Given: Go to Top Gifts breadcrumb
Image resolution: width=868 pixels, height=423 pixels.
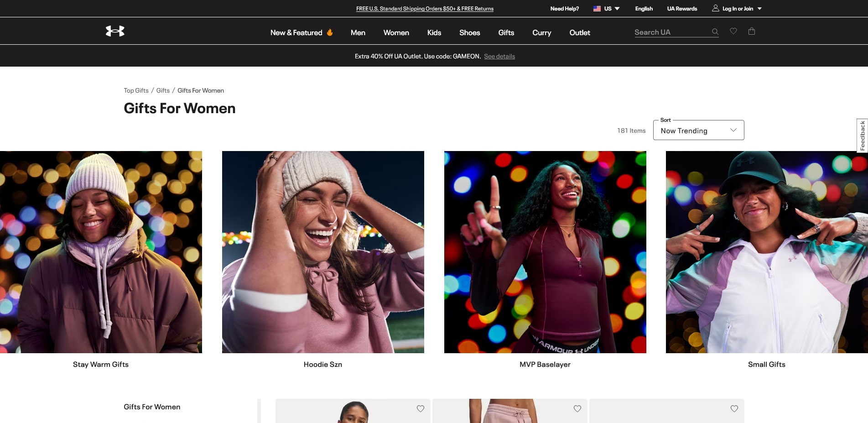Looking at the screenshot, I should pyautogui.click(x=136, y=91).
